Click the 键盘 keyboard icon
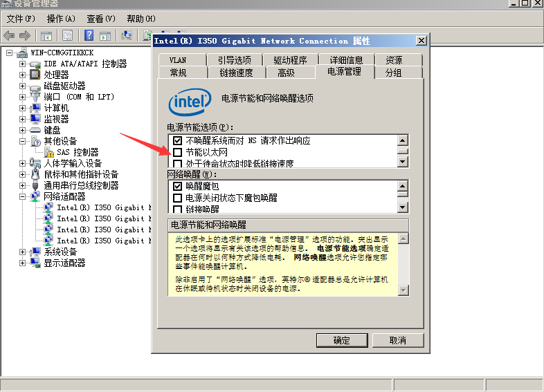Screen dimensions: 544x392 click(x=35, y=130)
